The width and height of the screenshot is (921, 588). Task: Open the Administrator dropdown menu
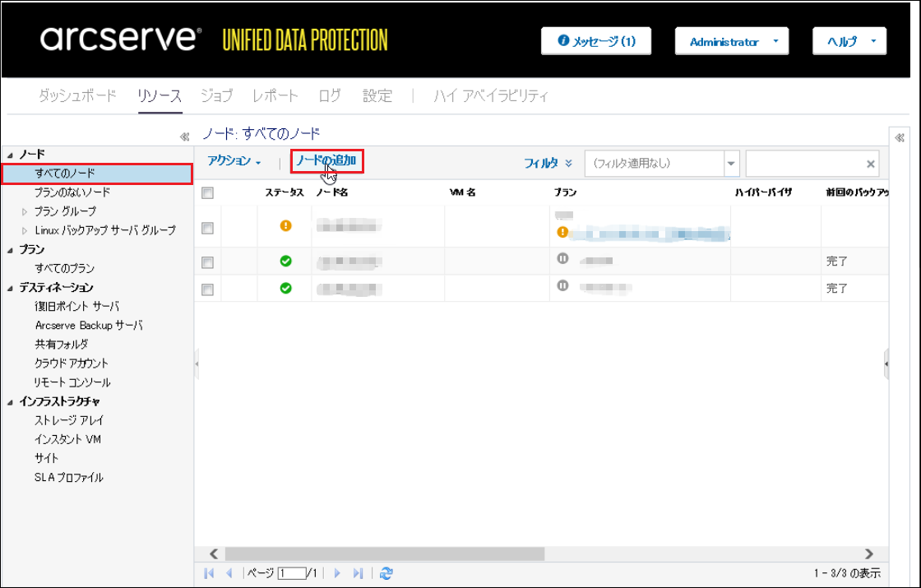(x=731, y=42)
